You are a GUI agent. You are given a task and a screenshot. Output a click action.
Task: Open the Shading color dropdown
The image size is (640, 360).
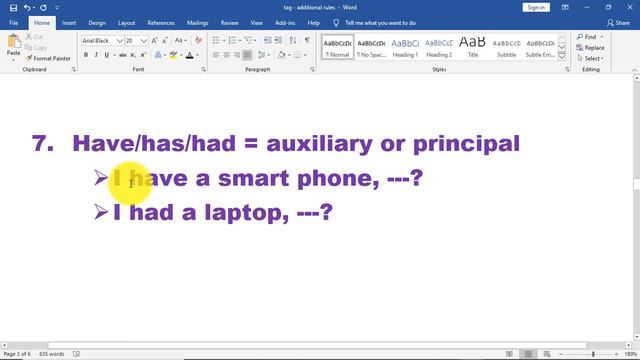[289, 55]
